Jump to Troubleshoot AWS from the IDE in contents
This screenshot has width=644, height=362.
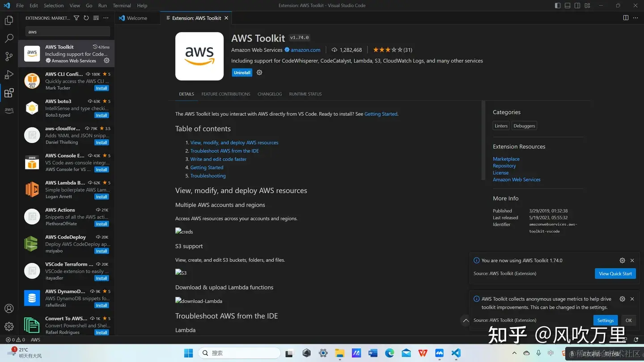225,151
